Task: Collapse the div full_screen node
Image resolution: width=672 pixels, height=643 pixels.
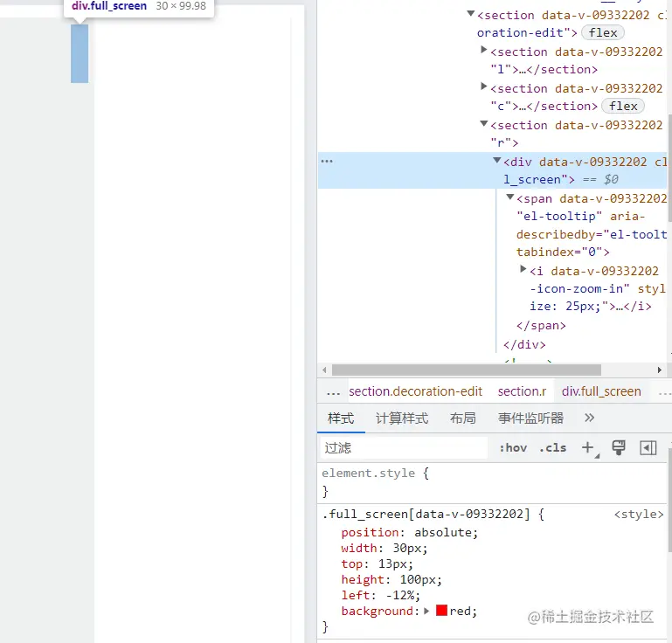Action: (x=497, y=161)
